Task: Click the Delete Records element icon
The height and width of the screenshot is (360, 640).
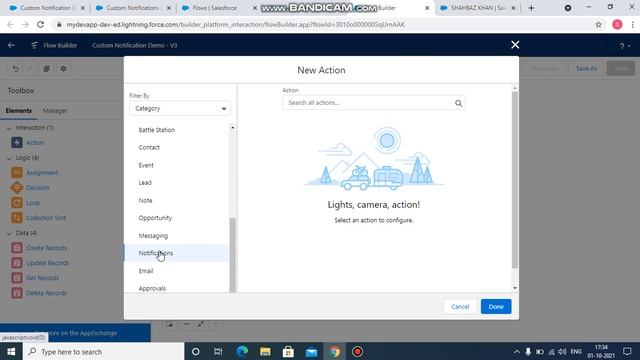Action: pos(17,293)
